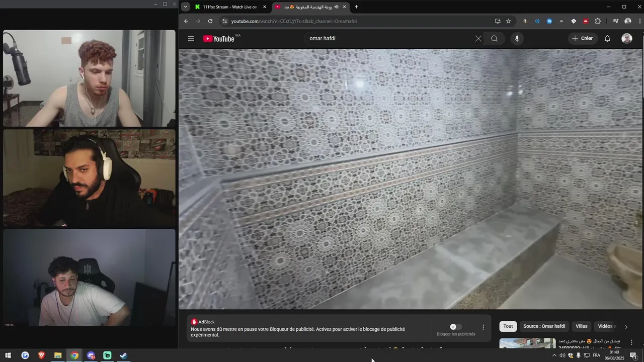This screenshot has height=362, width=644.
Task: Show hidden system tray icons
Action: 554,355
